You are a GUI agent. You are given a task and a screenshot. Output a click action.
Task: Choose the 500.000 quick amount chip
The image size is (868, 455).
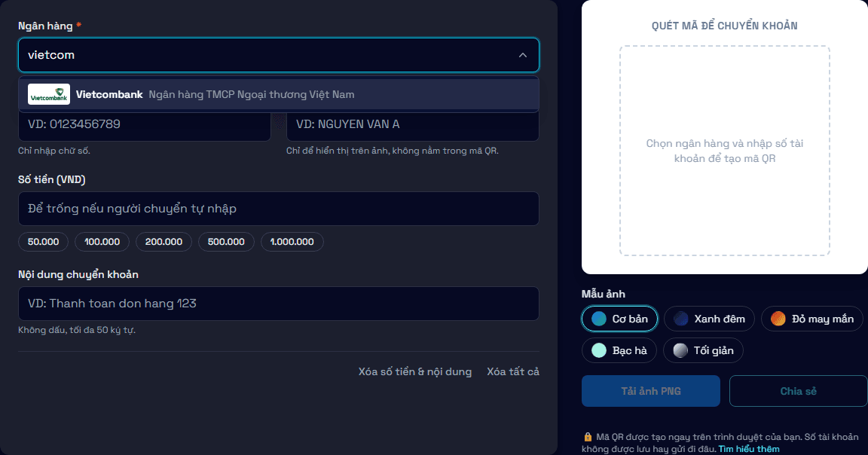click(x=226, y=242)
